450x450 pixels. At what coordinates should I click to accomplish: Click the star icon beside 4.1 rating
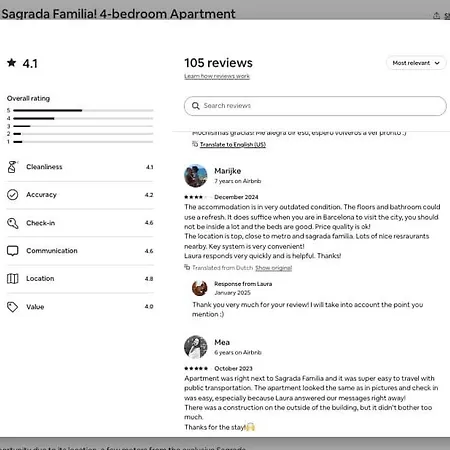pos(12,62)
